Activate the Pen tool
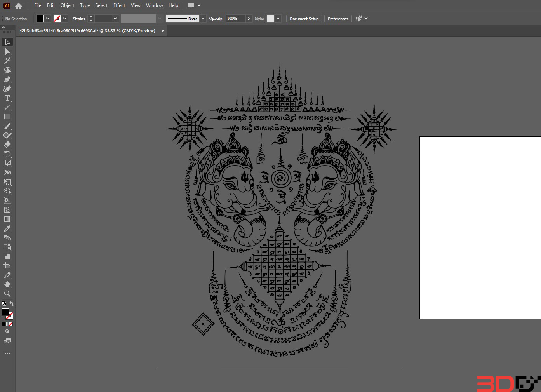Viewport: 541px width, 392px height. 7,79
